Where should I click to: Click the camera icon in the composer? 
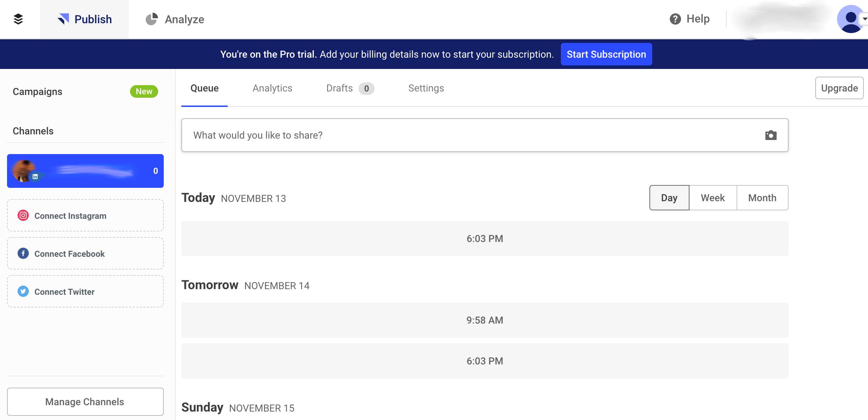coord(771,135)
